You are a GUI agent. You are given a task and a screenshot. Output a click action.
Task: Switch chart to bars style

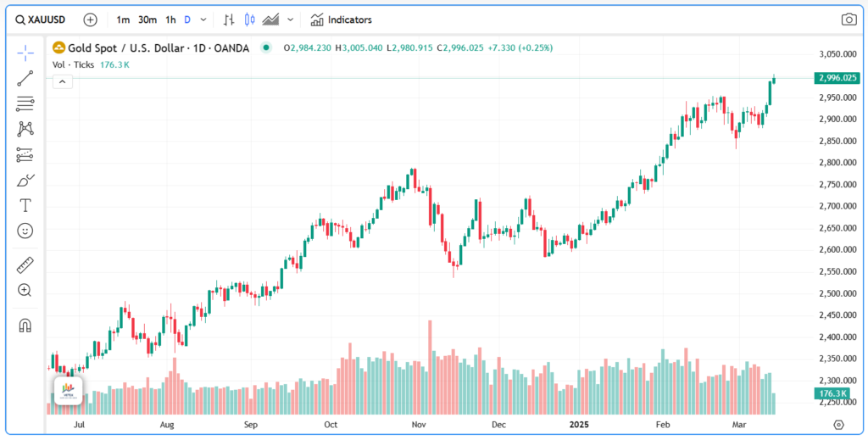click(229, 19)
